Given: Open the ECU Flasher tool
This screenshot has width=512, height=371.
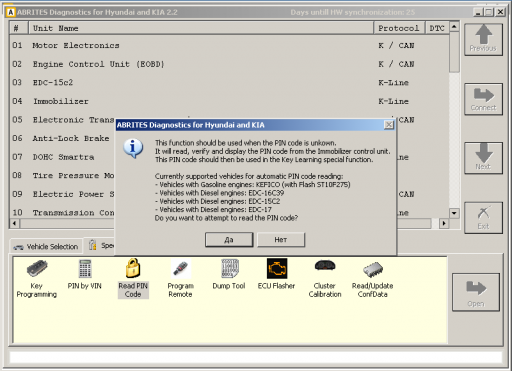Looking at the screenshot, I should point(276,274).
